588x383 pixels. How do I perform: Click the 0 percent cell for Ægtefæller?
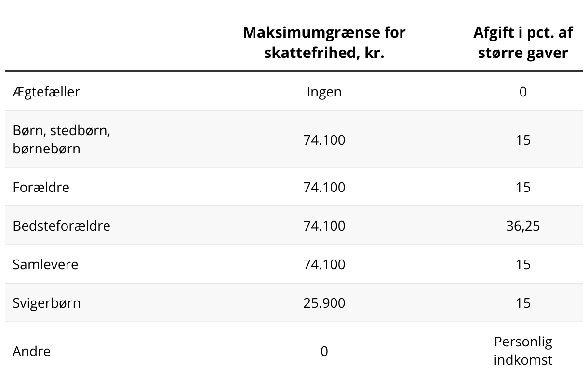coord(523,92)
